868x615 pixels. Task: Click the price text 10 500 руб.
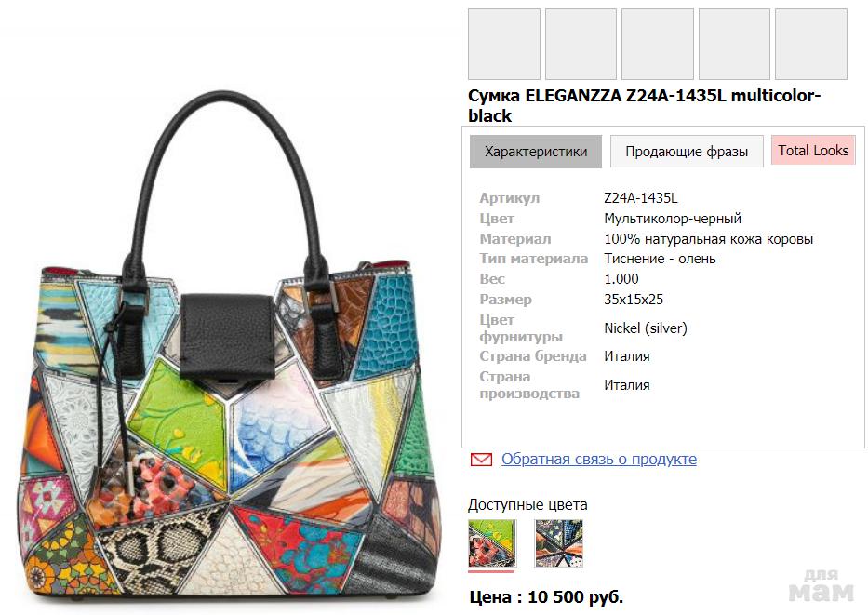576,596
